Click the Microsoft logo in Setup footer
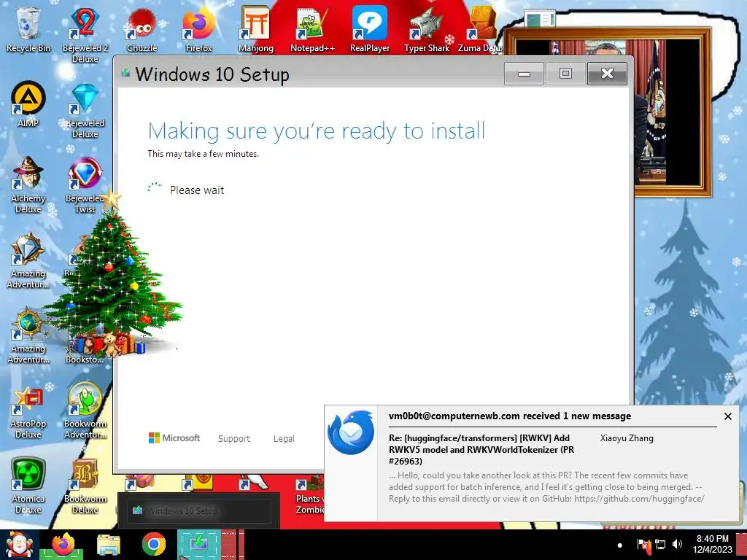Image resolution: width=747 pixels, height=560 pixels. coord(174,437)
